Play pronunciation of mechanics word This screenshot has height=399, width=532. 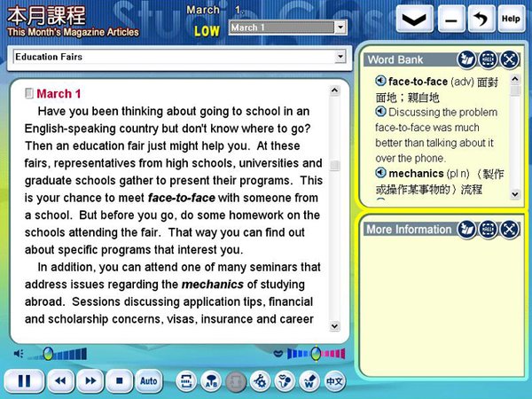(x=380, y=173)
